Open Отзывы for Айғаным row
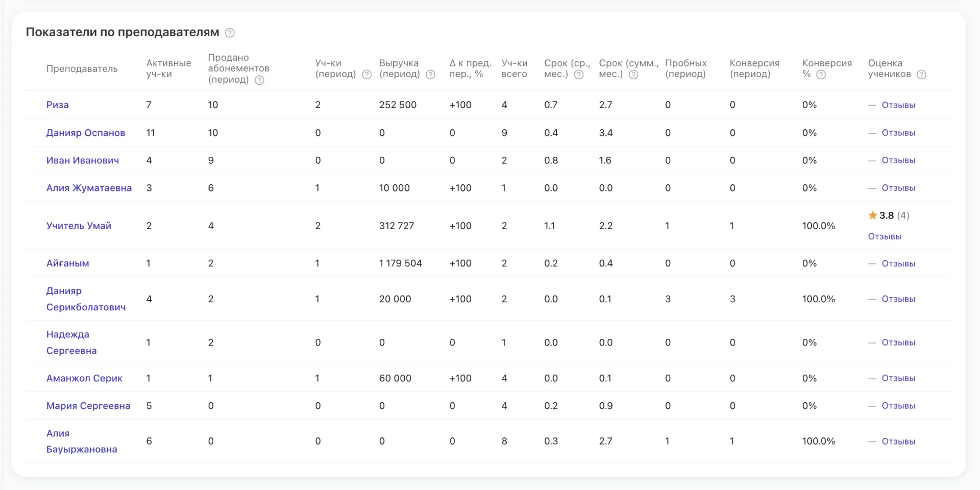980x490 pixels. click(898, 263)
